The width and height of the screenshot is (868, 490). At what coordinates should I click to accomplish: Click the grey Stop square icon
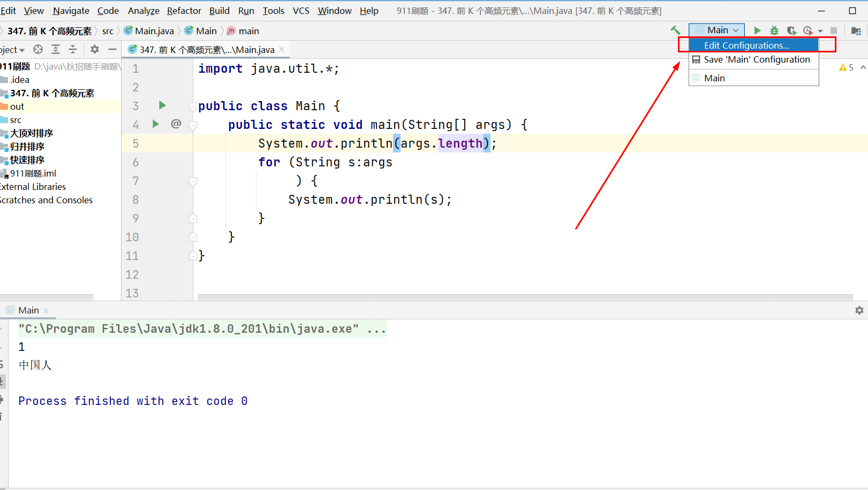834,30
